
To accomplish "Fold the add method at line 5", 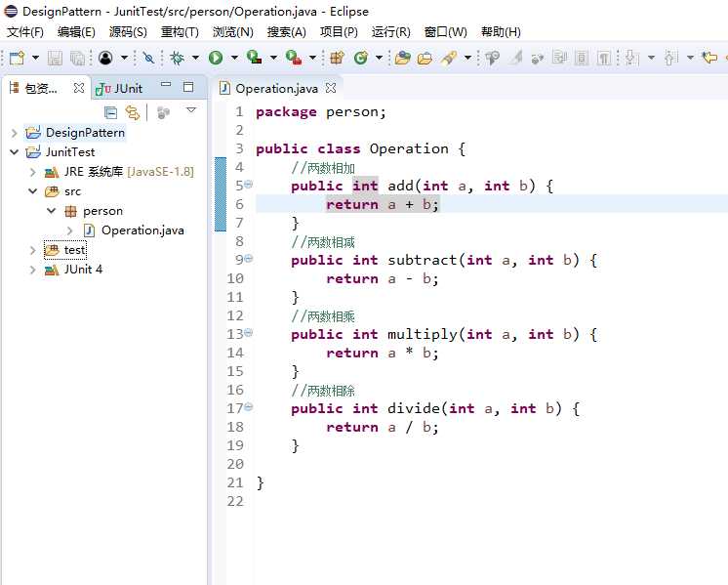I will pyautogui.click(x=249, y=185).
